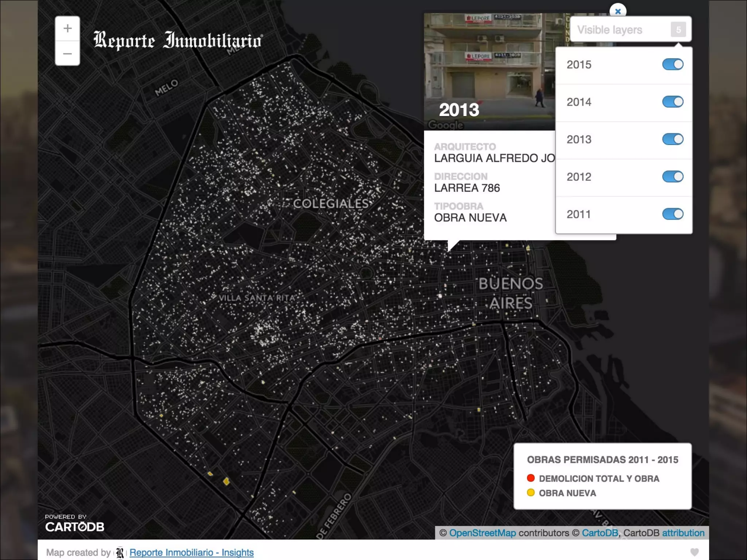
Task: Click the CartoDB attribution link
Action: click(x=683, y=533)
